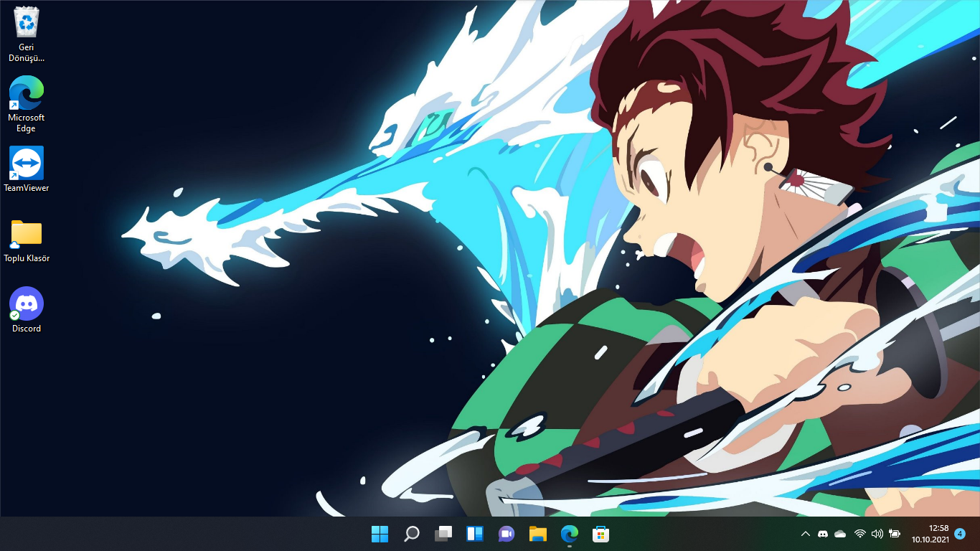Show hidden system tray icons
The width and height of the screenshot is (980, 551).
805,534
